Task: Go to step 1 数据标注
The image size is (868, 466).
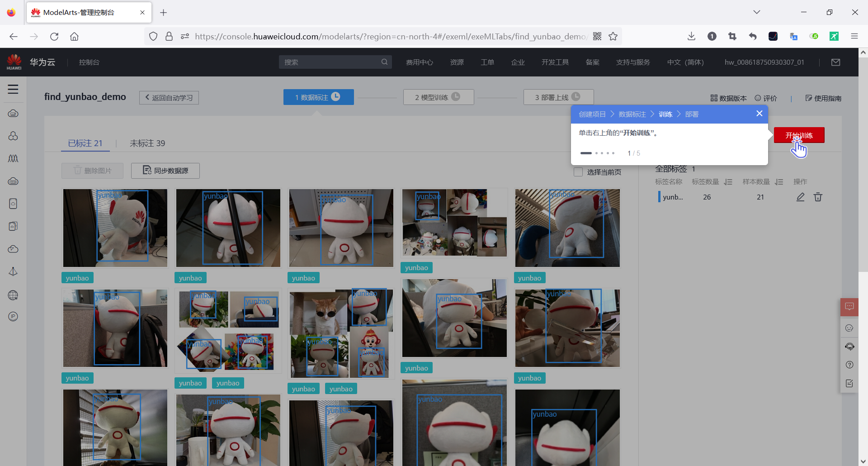Action: coord(318,97)
